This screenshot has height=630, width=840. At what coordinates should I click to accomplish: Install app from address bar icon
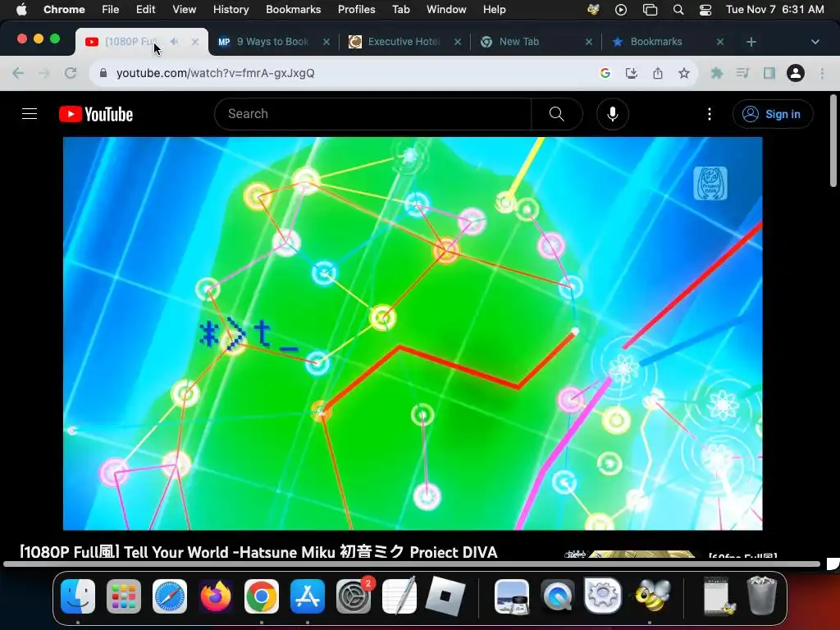point(631,73)
